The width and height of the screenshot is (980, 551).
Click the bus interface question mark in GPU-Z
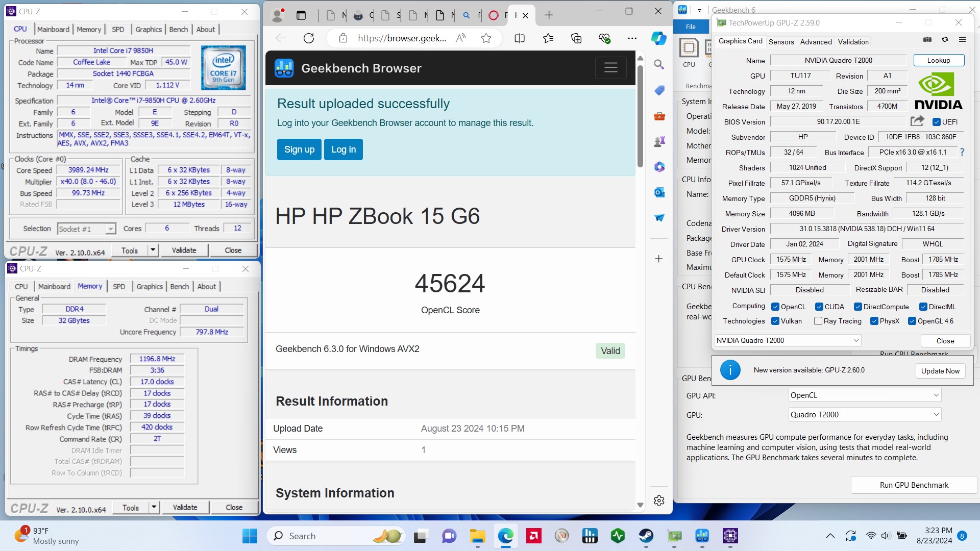coord(962,152)
